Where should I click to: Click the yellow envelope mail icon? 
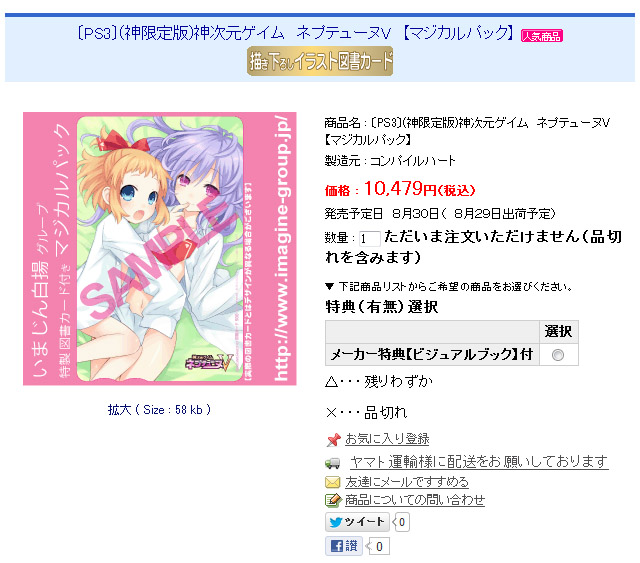(332, 482)
